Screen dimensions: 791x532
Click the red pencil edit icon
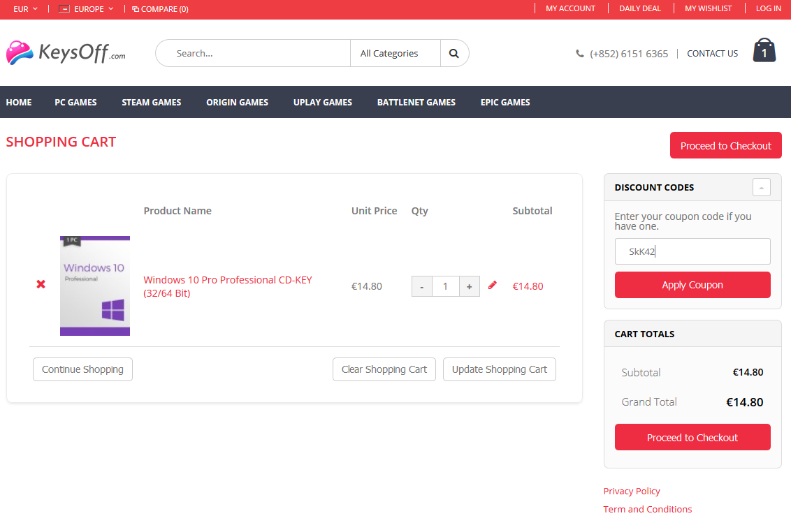point(493,286)
